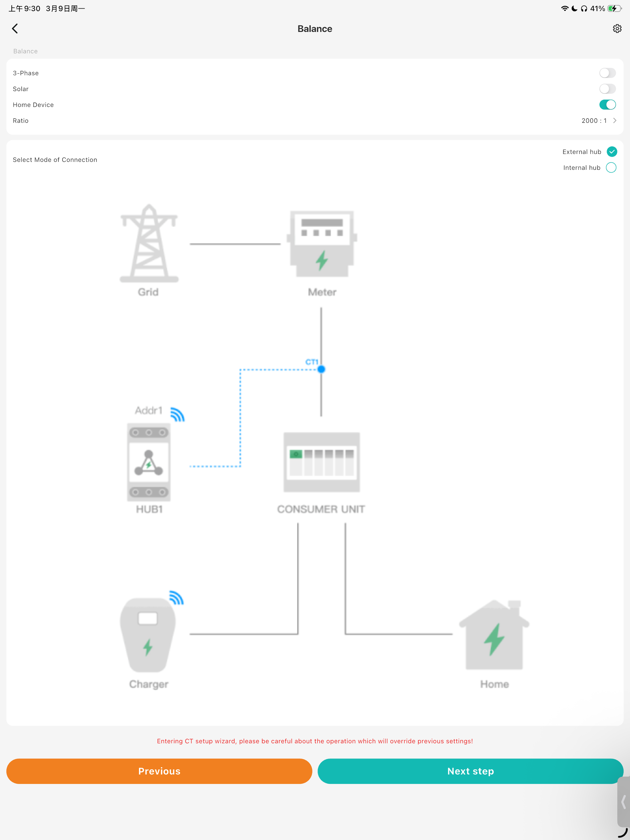Viewport: 630px width, 840px height.
Task: Tap the battery indicator in status bar
Action: (x=614, y=8)
